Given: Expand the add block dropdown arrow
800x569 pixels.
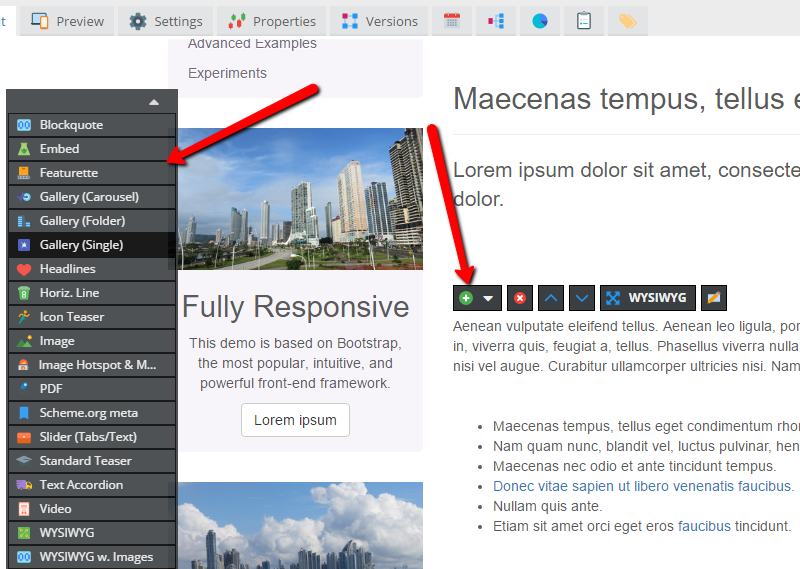Looking at the screenshot, I should pos(489,298).
